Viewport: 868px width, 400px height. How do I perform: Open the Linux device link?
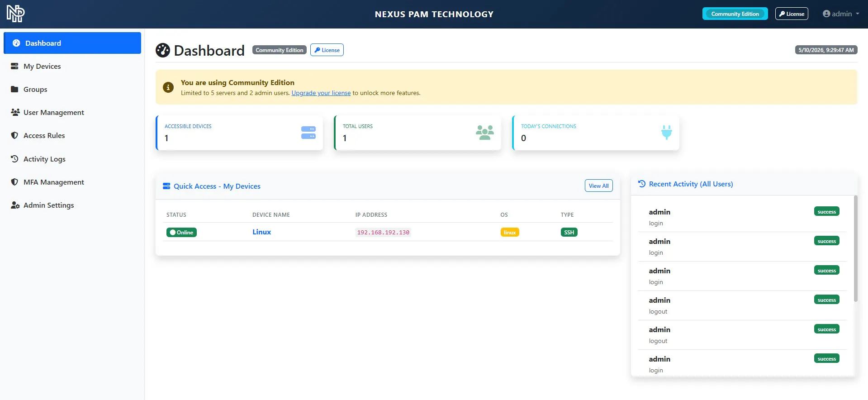pyautogui.click(x=262, y=232)
